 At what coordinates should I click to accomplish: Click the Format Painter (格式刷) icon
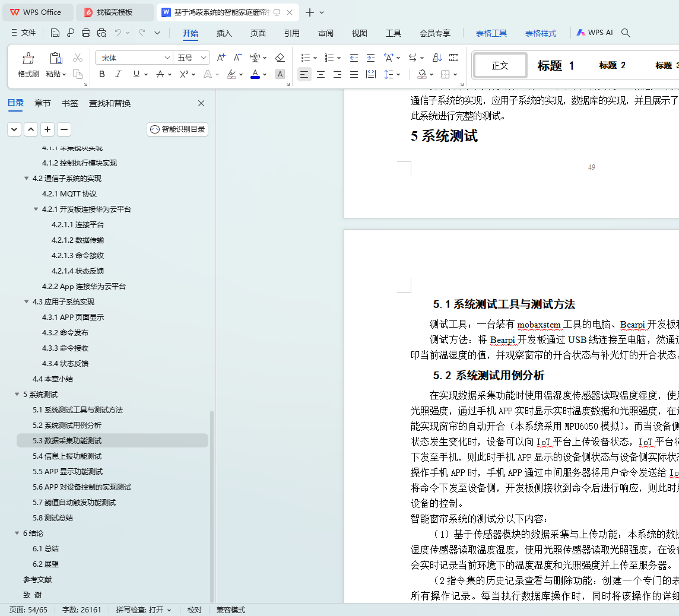click(x=28, y=58)
